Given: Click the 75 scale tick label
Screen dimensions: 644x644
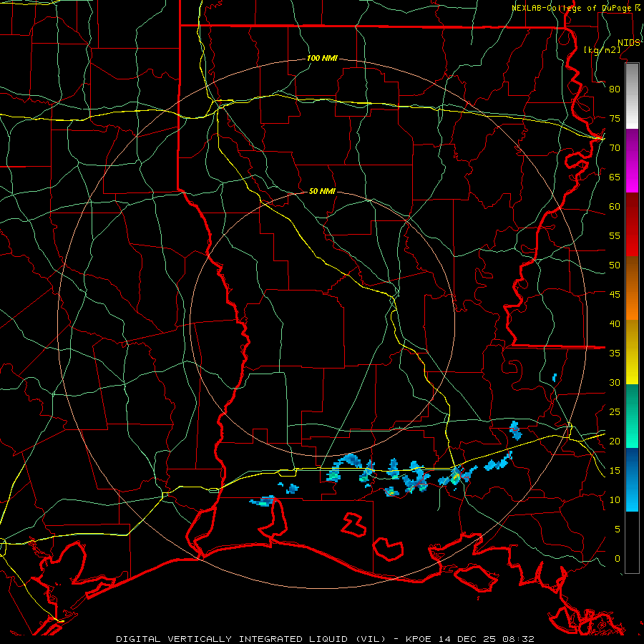Looking at the screenshot, I should click(615, 118).
